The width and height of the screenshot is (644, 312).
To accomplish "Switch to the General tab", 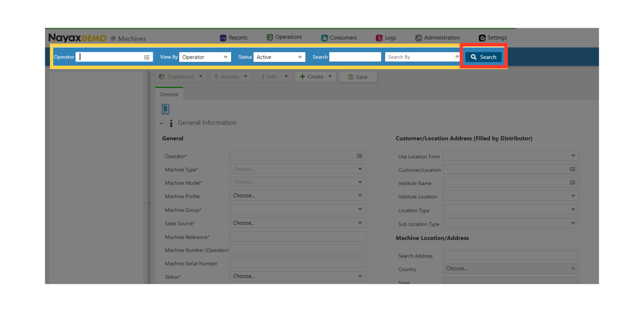I will (x=169, y=94).
